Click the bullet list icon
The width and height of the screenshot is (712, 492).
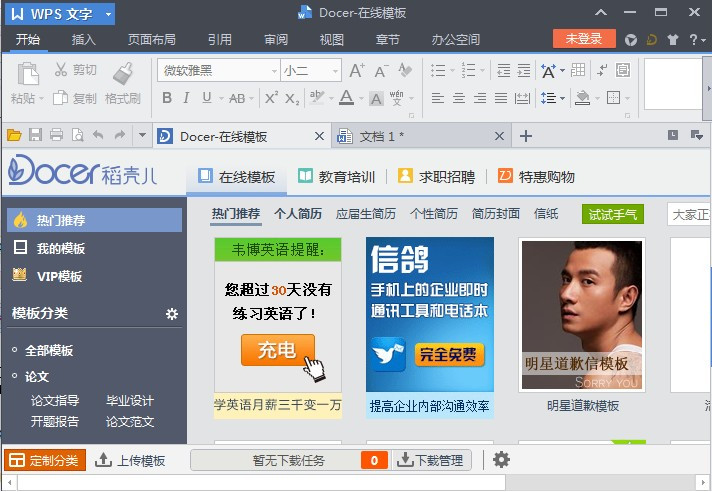point(438,70)
